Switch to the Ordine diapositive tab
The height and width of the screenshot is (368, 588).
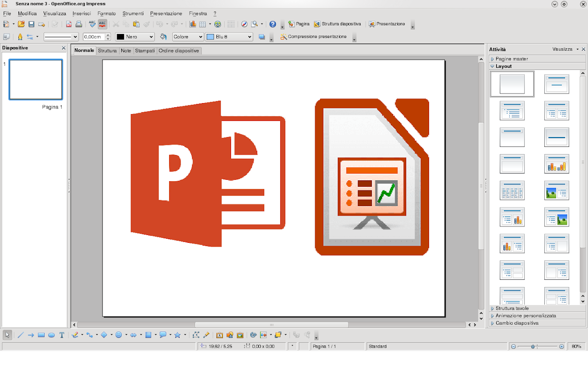[x=179, y=51]
